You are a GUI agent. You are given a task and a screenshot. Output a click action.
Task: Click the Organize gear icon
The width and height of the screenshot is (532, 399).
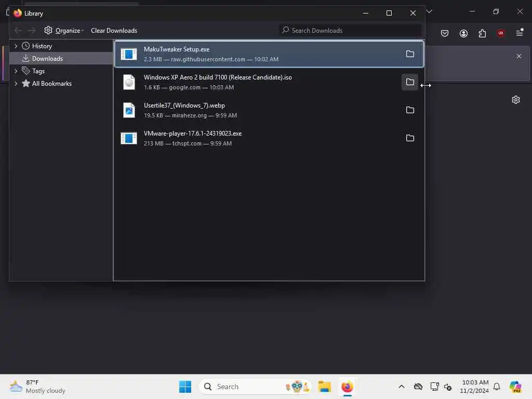tap(48, 30)
